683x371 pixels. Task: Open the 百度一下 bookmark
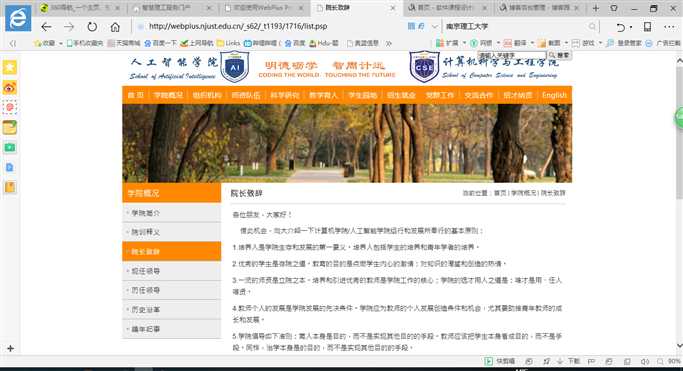click(160, 43)
